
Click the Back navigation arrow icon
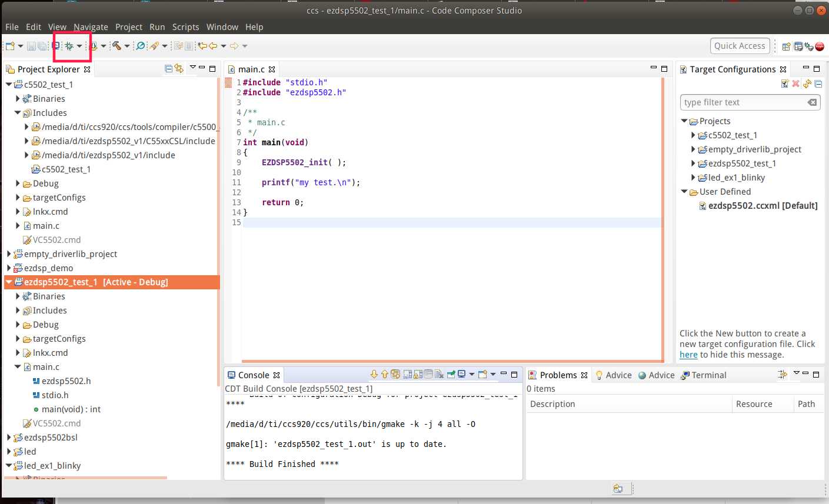click(213, 46)
